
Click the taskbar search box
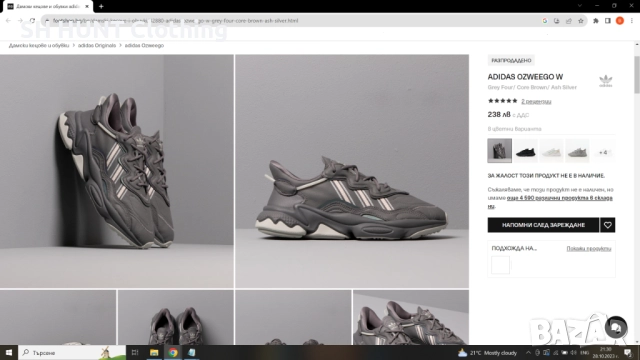click(72, 353)
